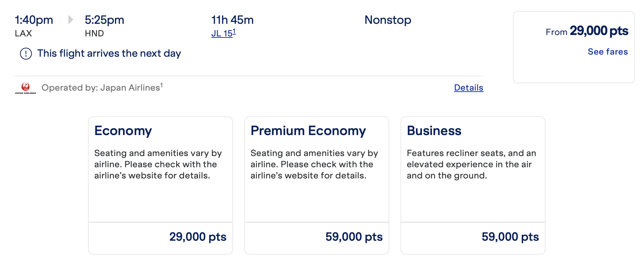Open the flight Details link

coord(468,88)
